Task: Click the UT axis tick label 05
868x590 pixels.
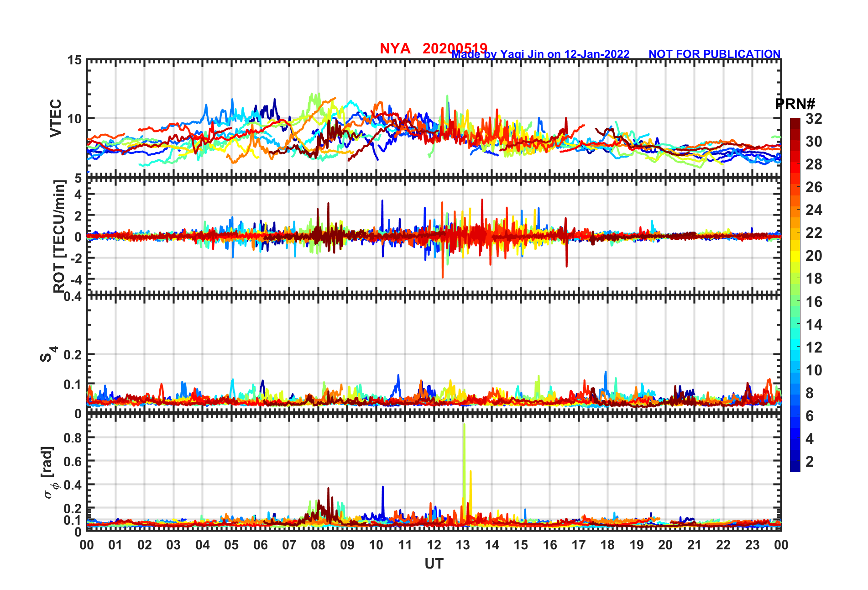Action: (x=231, y=545)
